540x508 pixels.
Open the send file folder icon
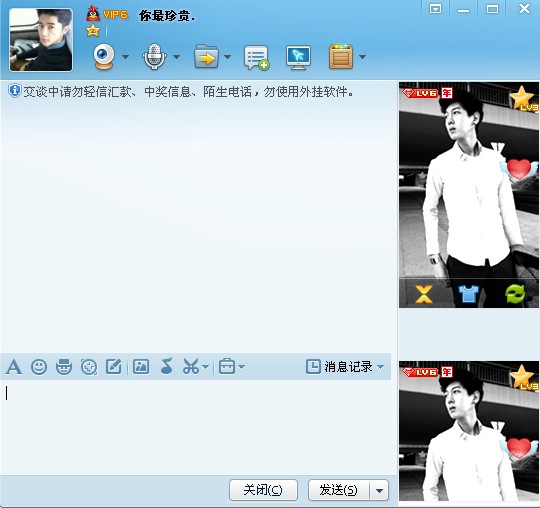click(206, 57)
